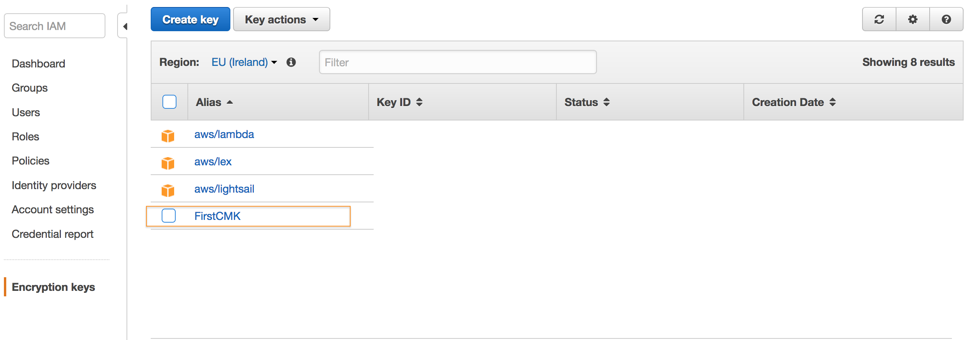Focus the Filter text field
This screenshot has width=980, height=340.
[x=458, y=62]
